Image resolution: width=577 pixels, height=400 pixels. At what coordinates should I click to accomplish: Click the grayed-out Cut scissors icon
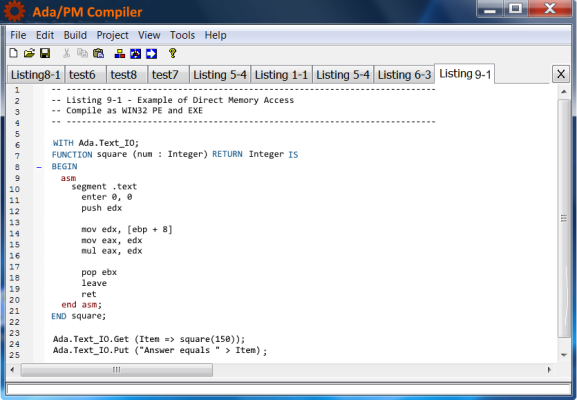[66, 53]
